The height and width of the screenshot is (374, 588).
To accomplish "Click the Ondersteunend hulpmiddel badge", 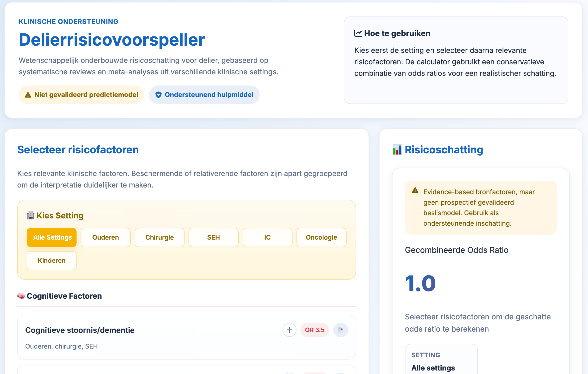I will click(x=204, y=95).
